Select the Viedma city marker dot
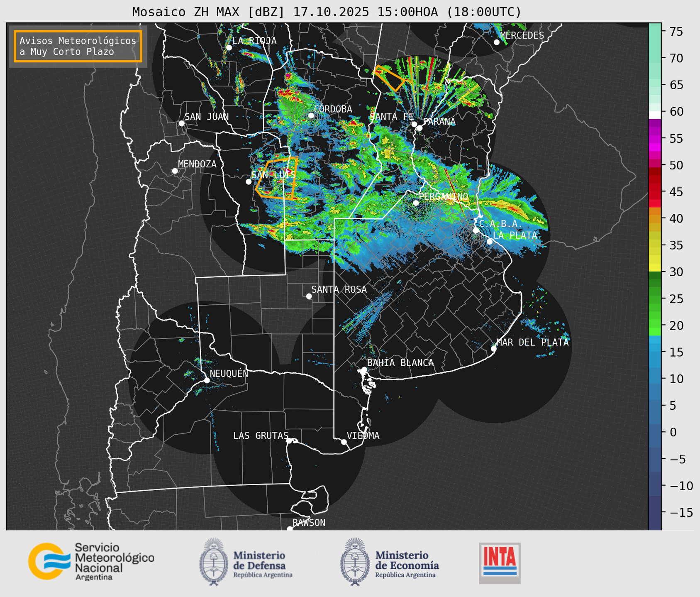700x597 pixels. click(x=344, y=442)
